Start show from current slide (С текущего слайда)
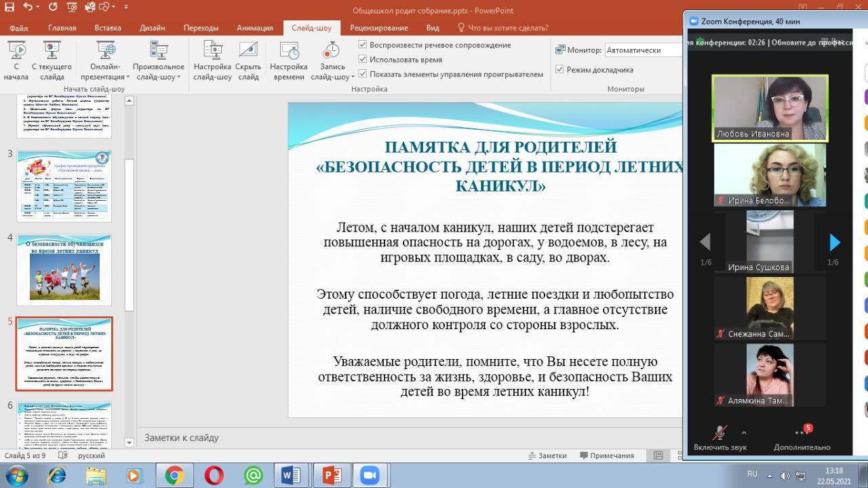 pos(52,61)
